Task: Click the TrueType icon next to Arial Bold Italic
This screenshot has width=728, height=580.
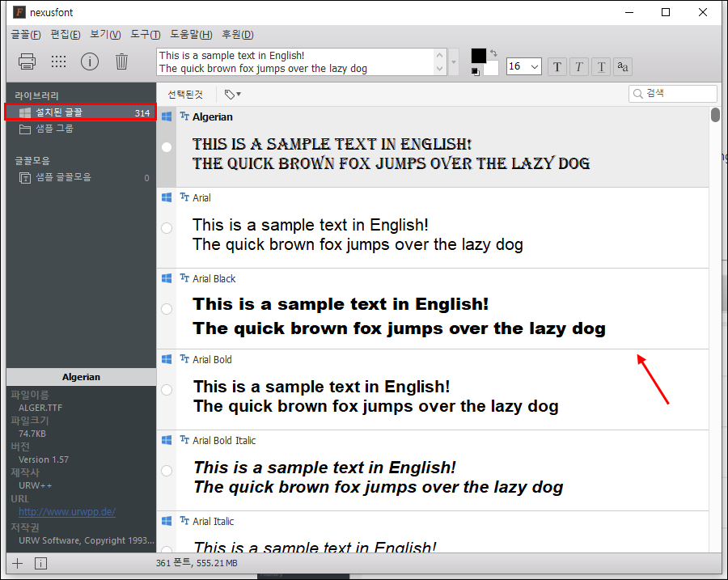Action: (x=184, y=439)
